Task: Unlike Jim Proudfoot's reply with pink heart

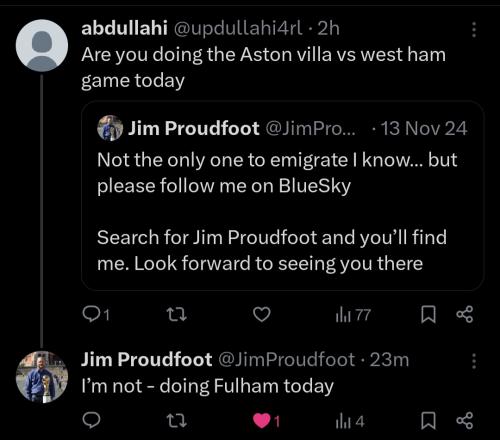Action: tap(266, 421)
